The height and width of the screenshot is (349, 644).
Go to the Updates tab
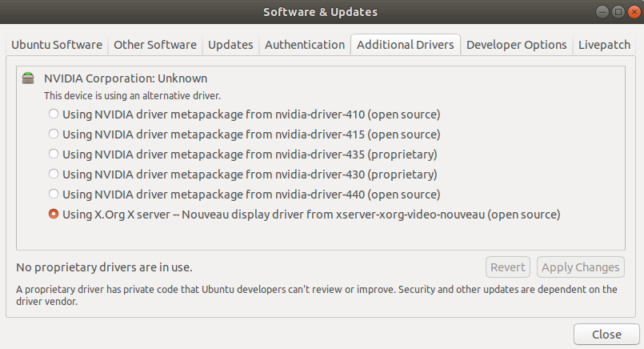pos(230,44)
